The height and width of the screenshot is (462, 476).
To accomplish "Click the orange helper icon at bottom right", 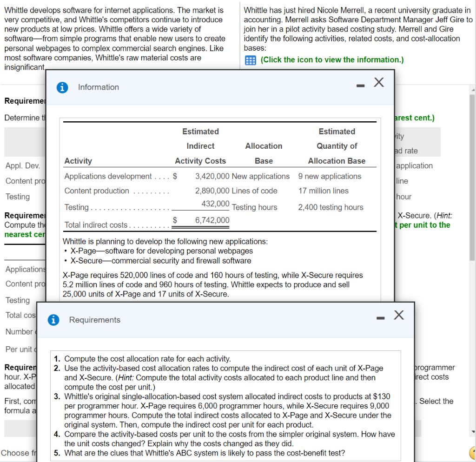I will [x=473, y=452].
